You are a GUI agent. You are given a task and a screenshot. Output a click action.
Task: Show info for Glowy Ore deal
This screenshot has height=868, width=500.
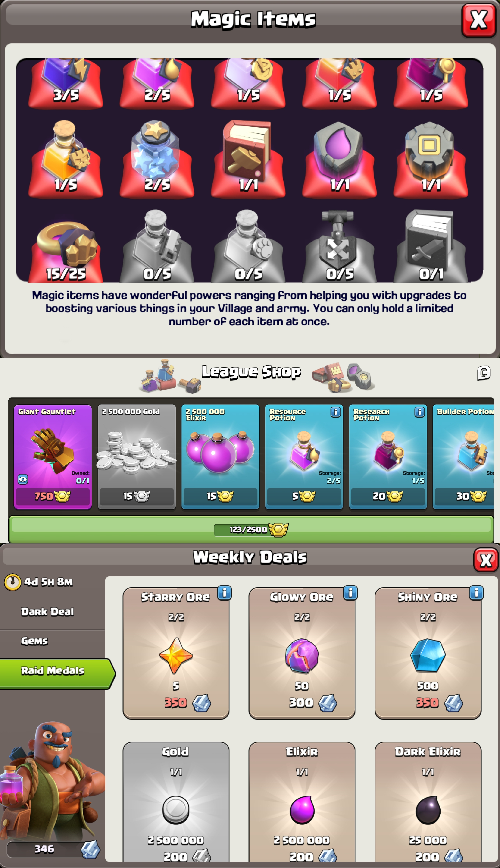coord(350,593)
